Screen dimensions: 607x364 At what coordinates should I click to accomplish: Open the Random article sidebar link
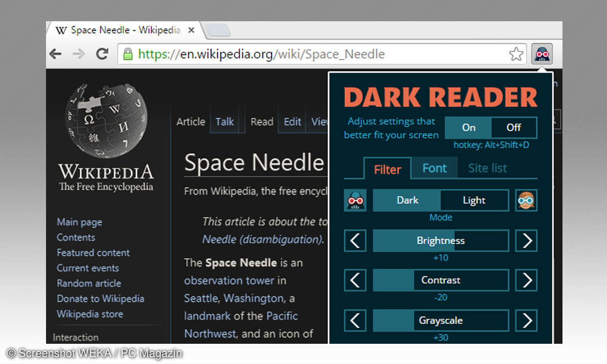89,283
